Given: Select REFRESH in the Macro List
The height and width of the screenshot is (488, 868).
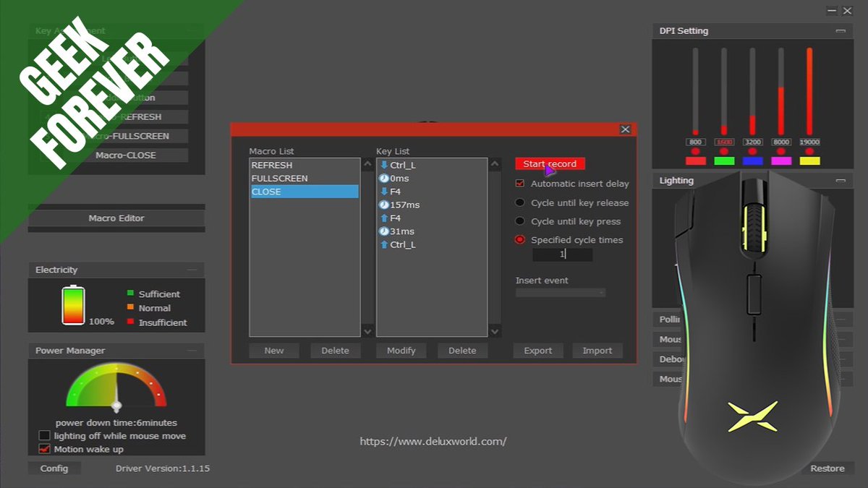Looking at the screenshot, I should (304, 165).
